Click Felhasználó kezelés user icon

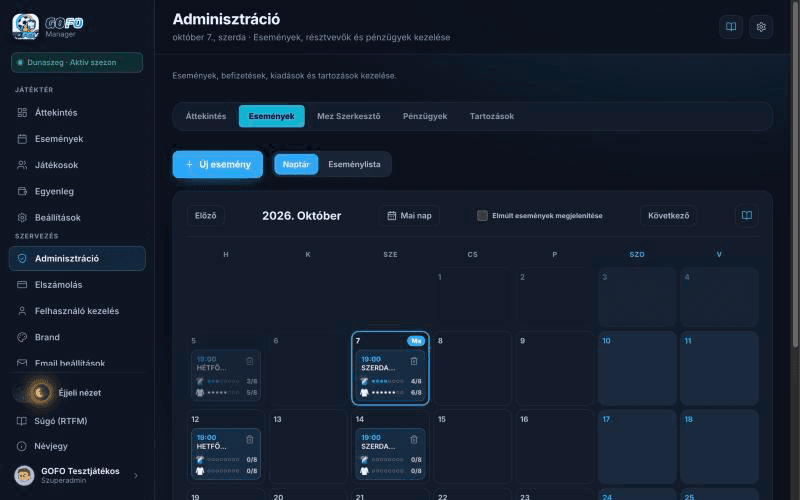22,311
